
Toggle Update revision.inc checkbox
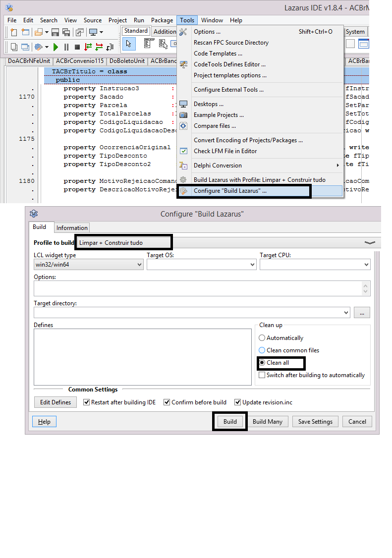click(237, 402)
